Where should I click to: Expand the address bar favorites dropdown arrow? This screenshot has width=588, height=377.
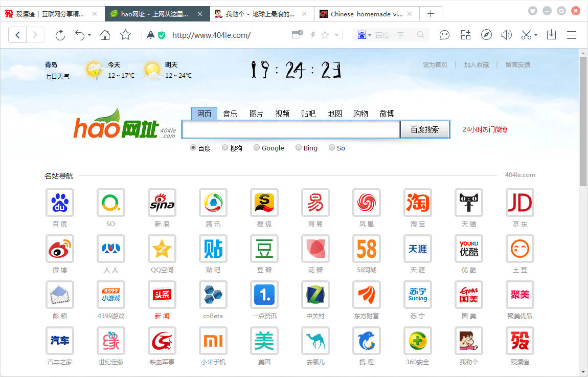tap(337, 35)
